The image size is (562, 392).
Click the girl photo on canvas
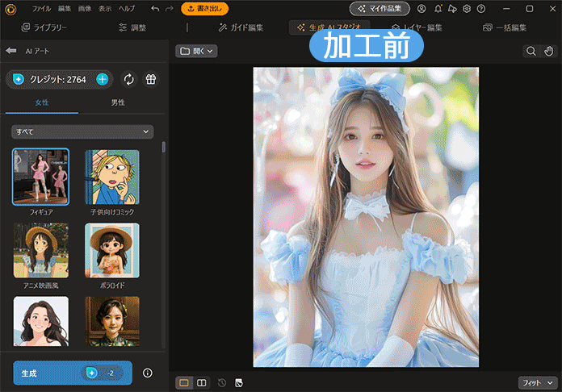tap(366, 217)
